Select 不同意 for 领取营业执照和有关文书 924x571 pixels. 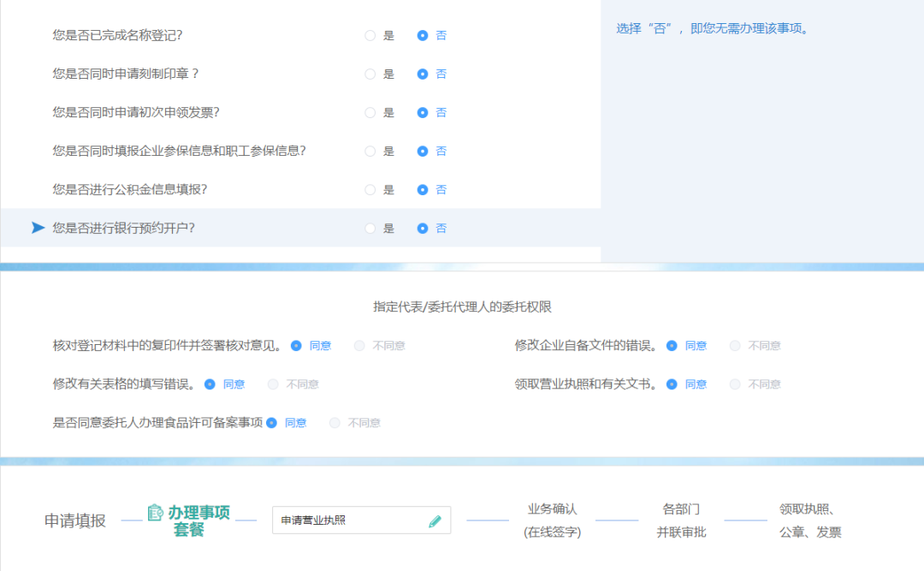pyautogui.click(x=734, y=384)
